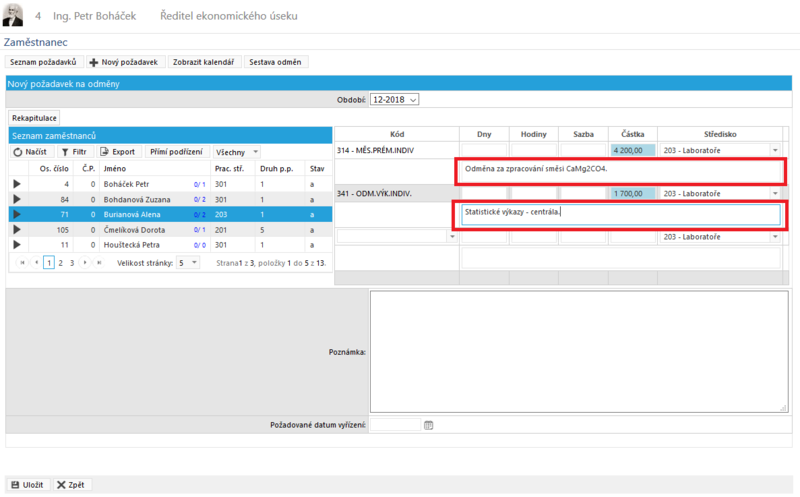Open the Filtr option
This screenshot has width=800, height=497.
pyautogui.click(x=74, y=152)
